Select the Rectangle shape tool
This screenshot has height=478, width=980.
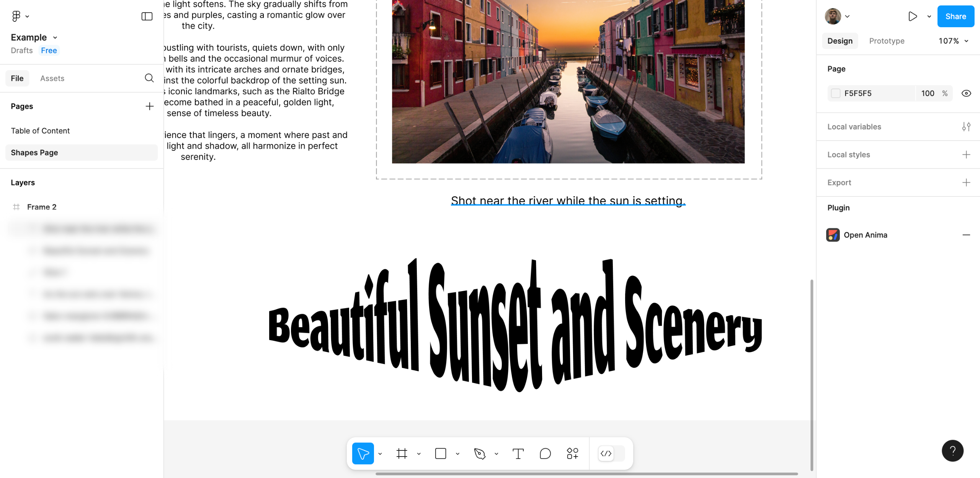pyautogui.click(x=441, y=453)
